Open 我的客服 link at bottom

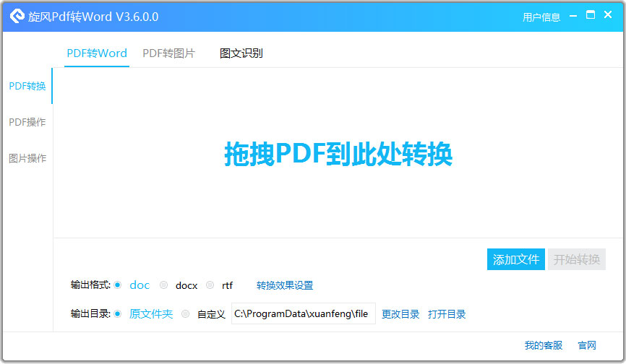point(544,345)
